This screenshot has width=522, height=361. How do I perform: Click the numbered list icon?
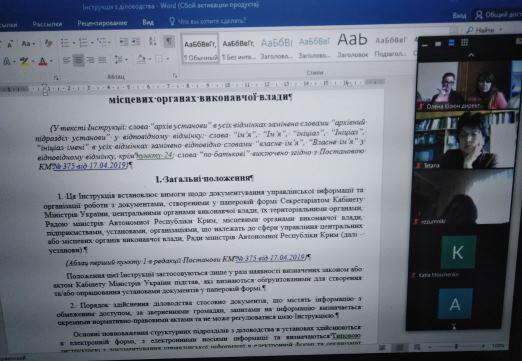click(83, 43)
